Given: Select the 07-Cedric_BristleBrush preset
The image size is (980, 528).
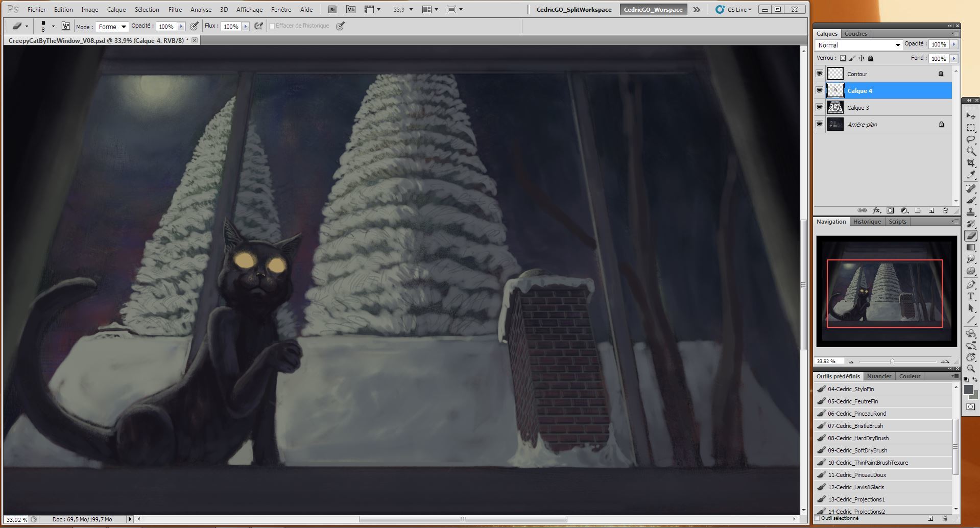Looking at the screenshot, I should (855, 426).
